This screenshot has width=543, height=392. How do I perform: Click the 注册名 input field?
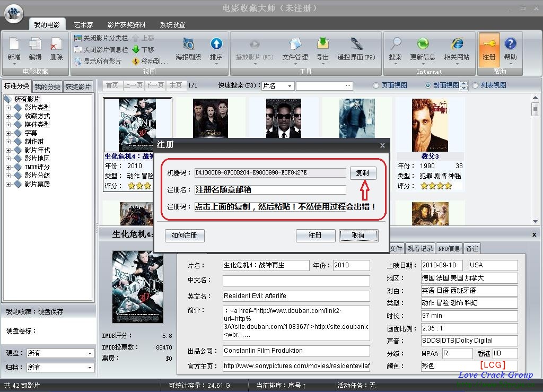[270, 190]
